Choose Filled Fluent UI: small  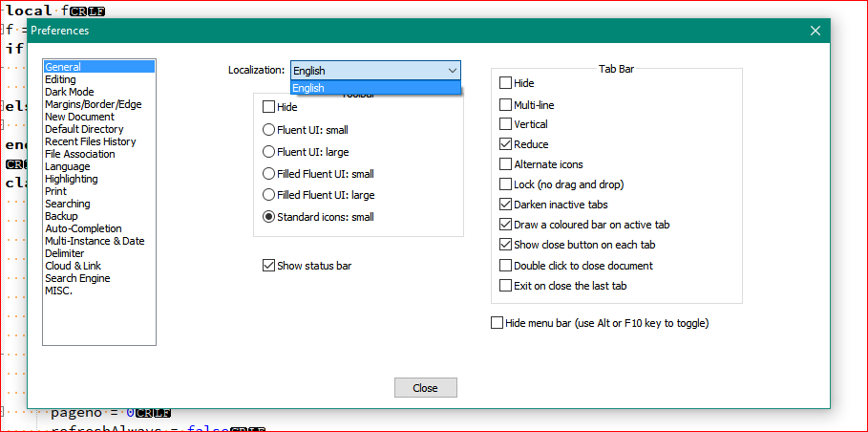coord(268,174)
